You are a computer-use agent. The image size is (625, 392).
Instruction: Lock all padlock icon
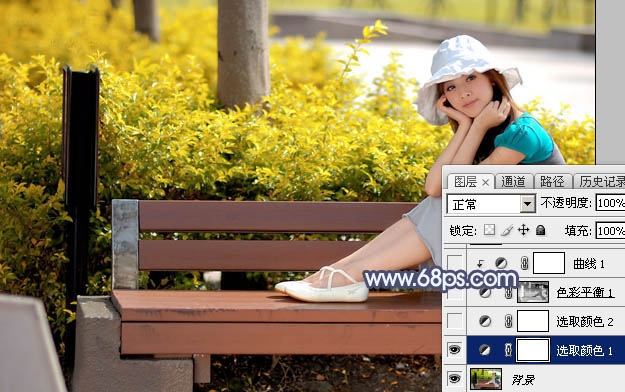coord(540,230)
